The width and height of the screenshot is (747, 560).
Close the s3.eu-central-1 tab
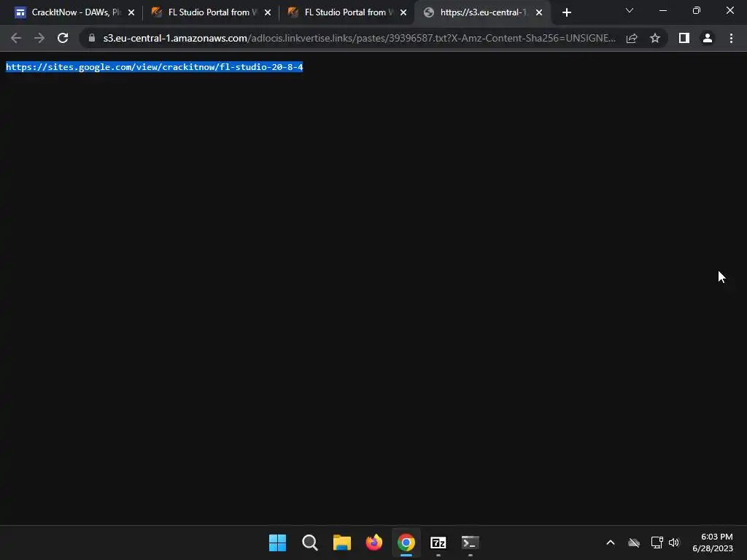(x=539, y=13)
